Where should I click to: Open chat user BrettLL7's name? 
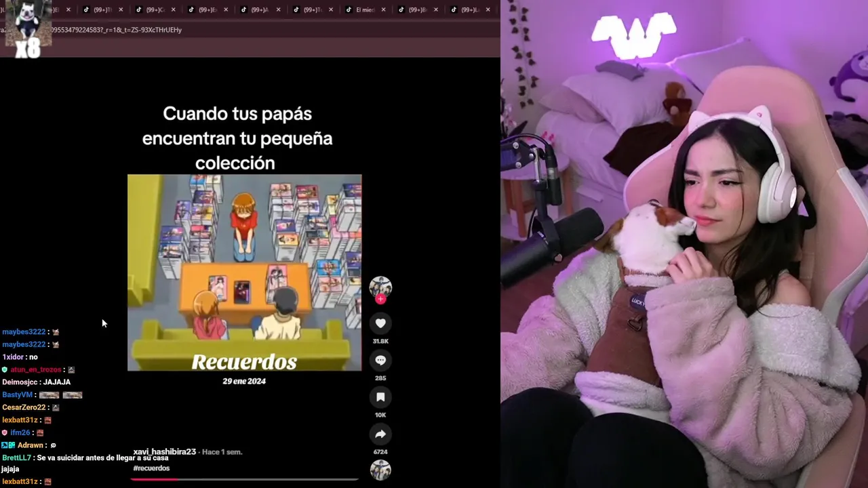pos(16,457)
